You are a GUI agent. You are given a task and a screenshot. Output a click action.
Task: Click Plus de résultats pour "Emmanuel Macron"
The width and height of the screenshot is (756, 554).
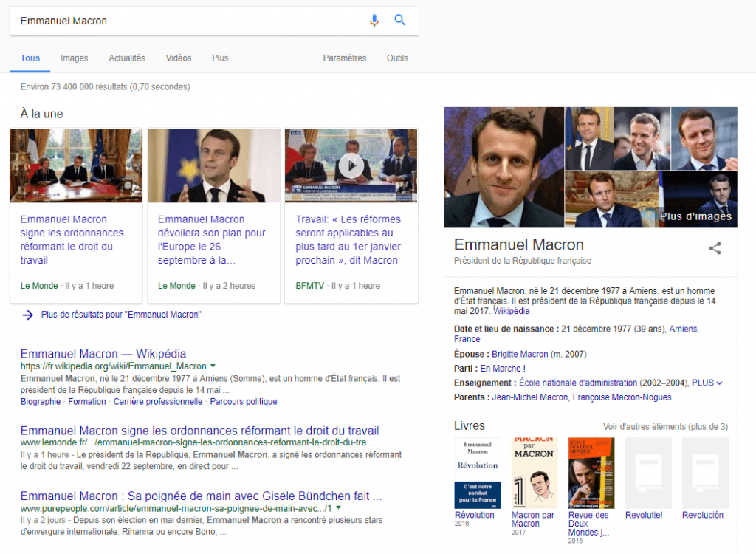tap(121, 315)
